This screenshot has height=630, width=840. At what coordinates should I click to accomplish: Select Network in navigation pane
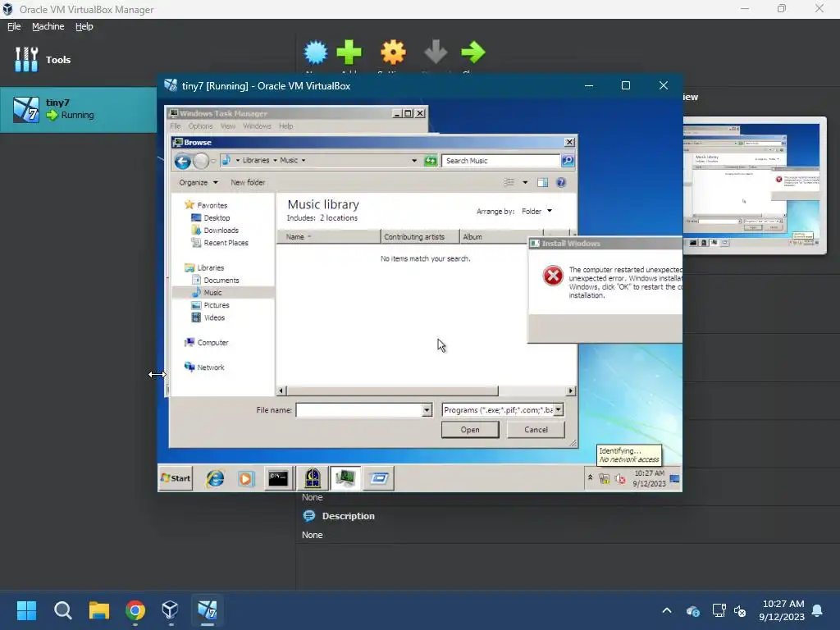click(204, 367)
